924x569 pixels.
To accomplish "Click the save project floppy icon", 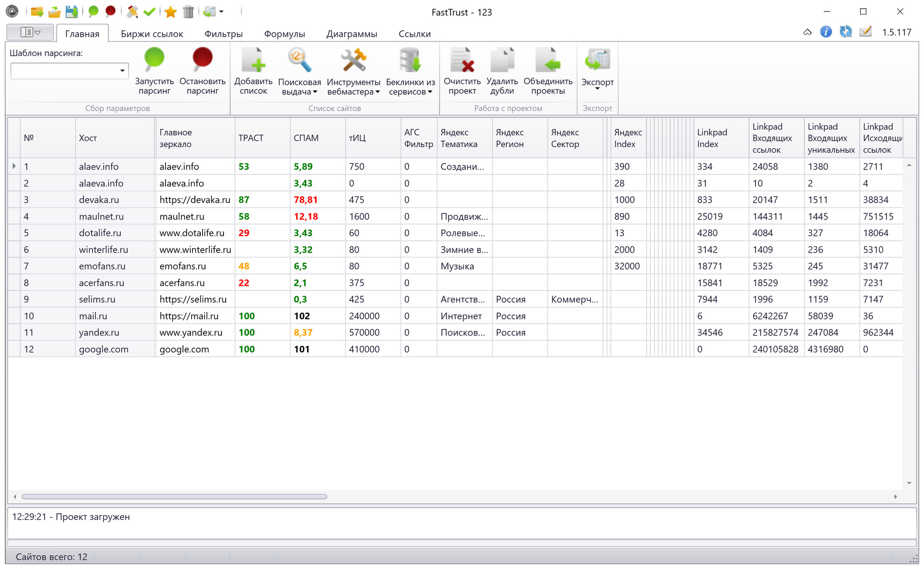I will 72,12.
